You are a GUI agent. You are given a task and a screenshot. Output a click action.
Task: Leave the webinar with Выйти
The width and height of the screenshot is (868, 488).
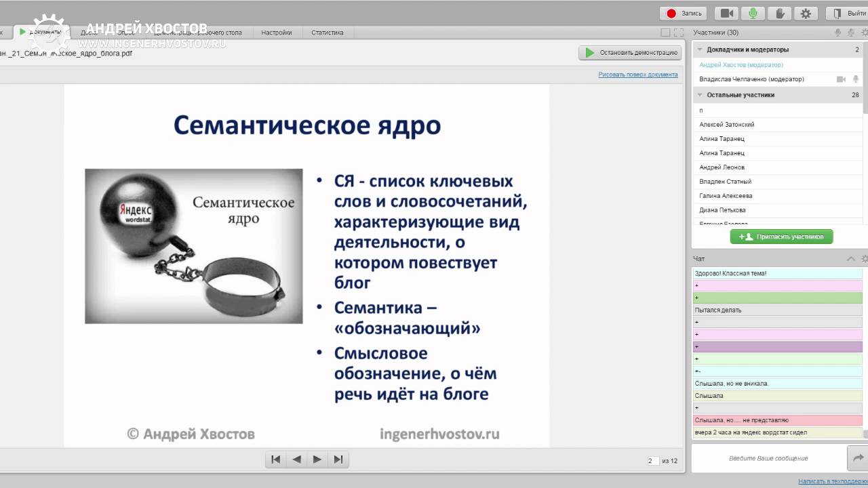coord(848,13)
